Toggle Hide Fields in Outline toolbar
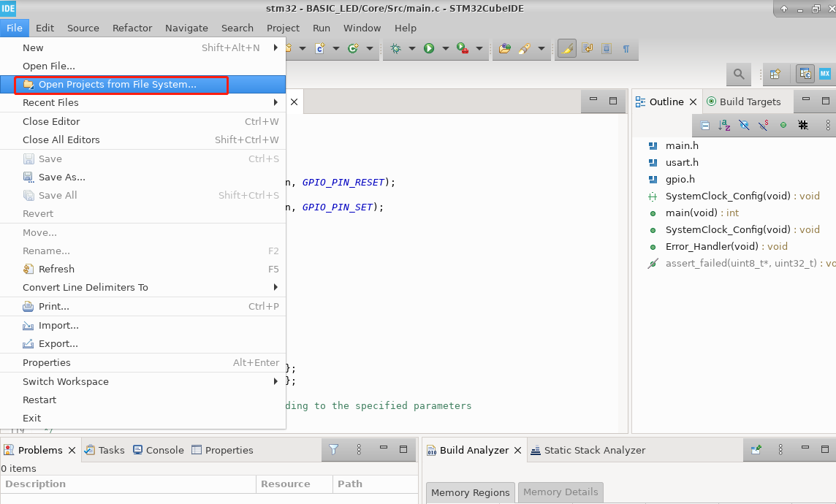 [x=744, y=125]
